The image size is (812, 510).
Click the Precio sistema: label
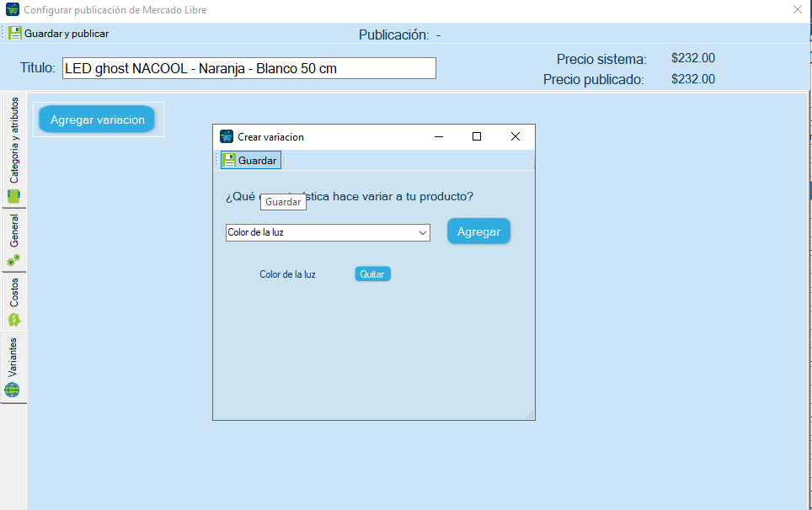tap(601, 60)
